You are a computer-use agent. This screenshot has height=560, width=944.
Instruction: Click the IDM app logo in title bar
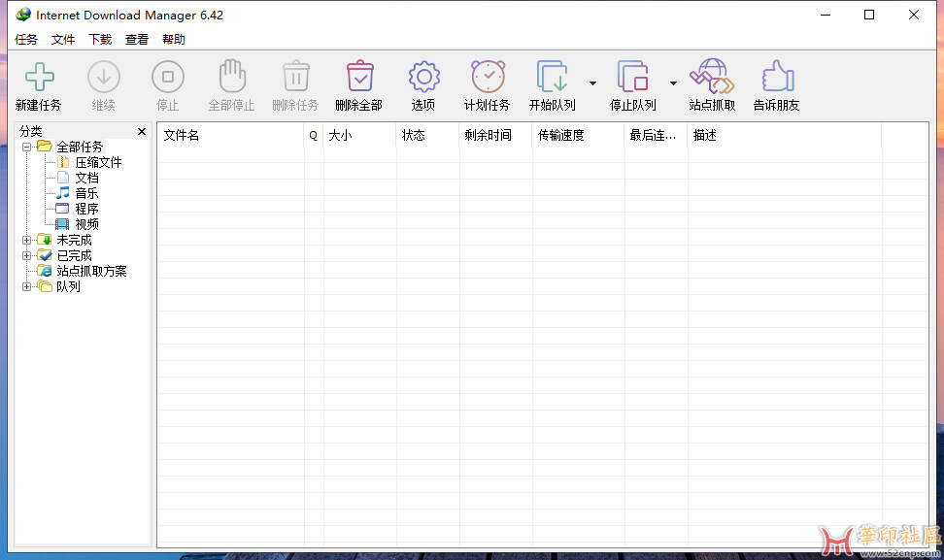[x=23, y=15]
